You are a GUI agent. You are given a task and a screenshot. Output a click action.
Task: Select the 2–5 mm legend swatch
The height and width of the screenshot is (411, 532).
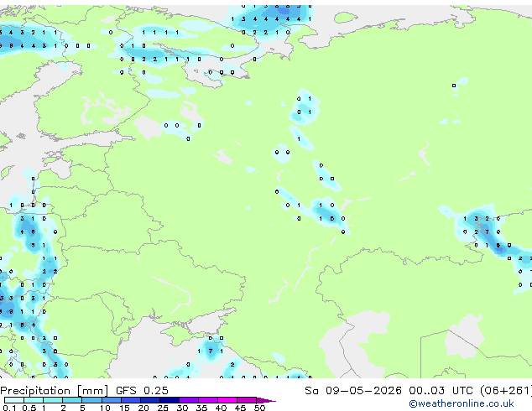point(72,400)
